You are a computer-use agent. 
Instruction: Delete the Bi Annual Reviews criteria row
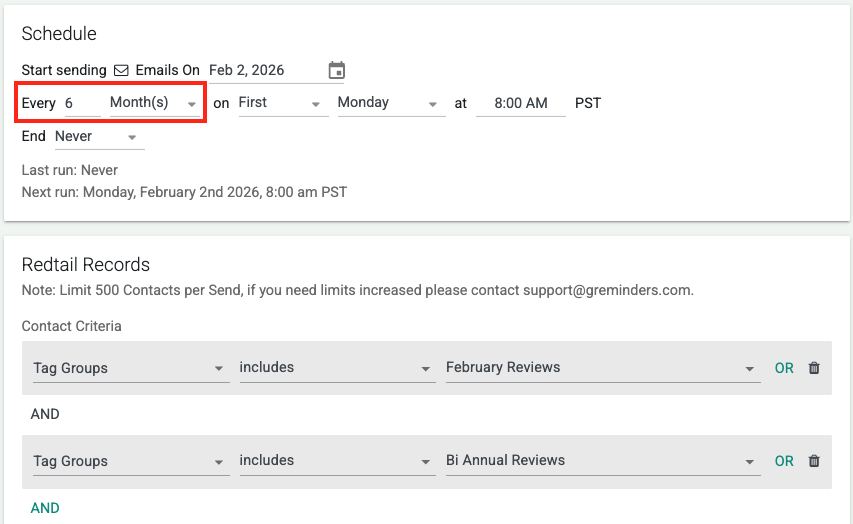[x=814, y=461]
